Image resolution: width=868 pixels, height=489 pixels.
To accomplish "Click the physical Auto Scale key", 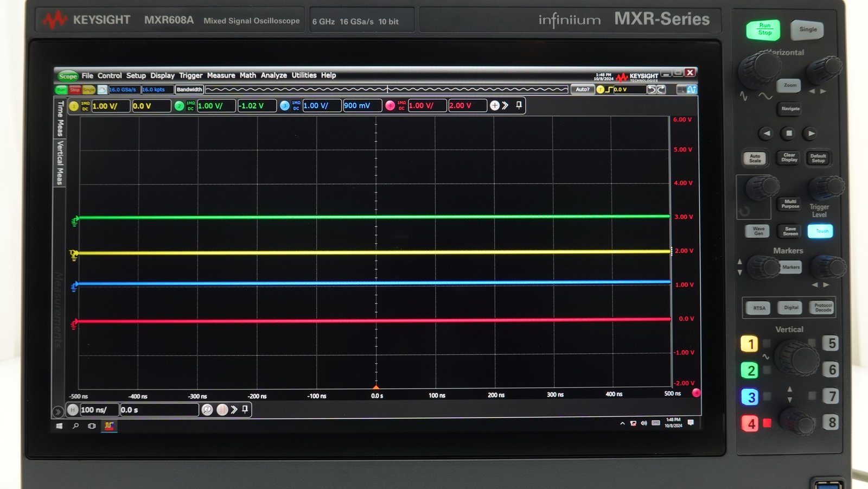I will [x=755, y=158].
